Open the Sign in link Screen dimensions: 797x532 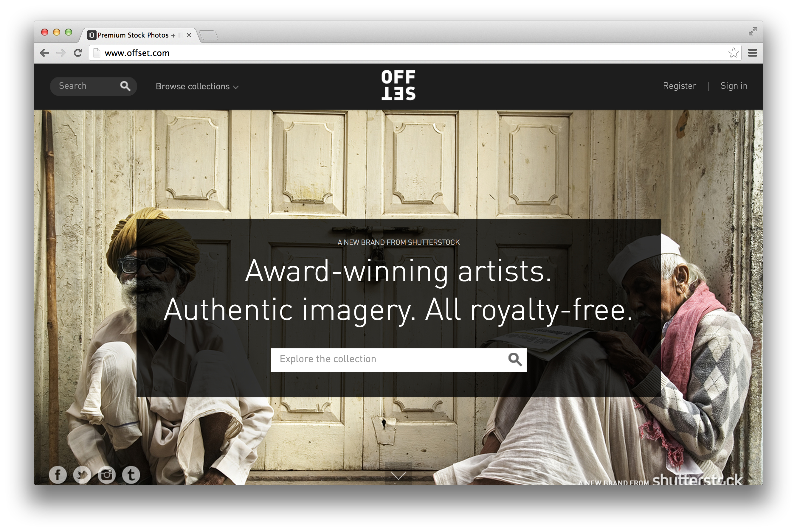(734, 86)
